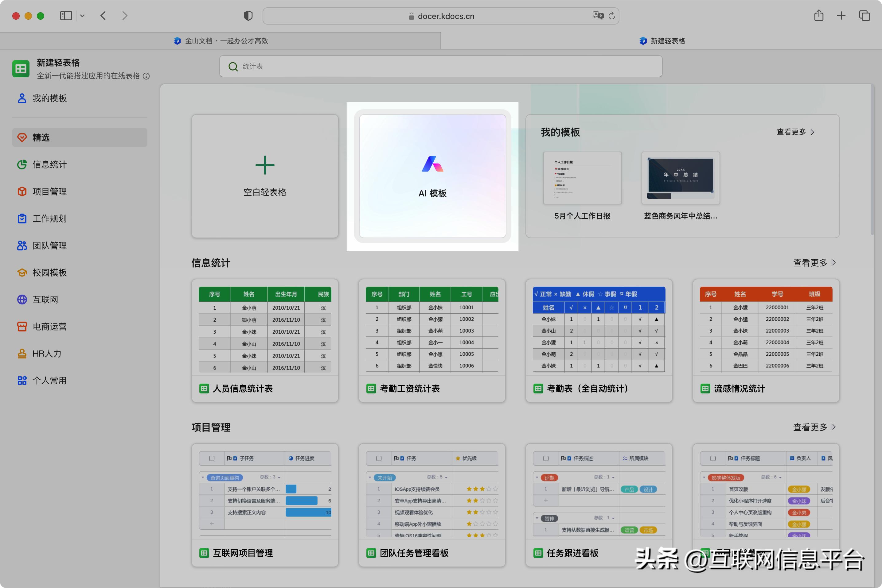Image resolution: width=882 pixels, height=588 pixels.
Task: Open the 电商运营 template category
Action: [49, 326]
